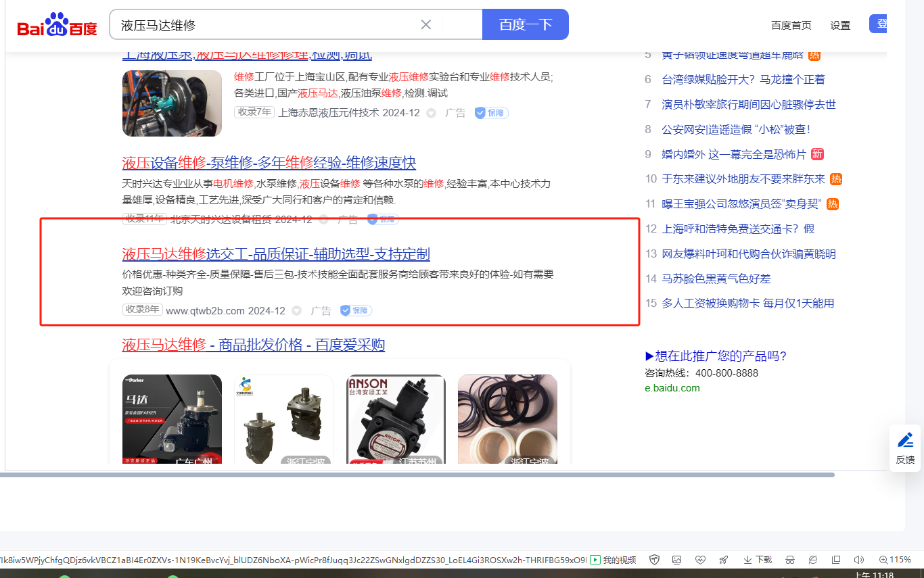Open the hydraulic motor repair photo thumbnail

click(x=172, y=103)
